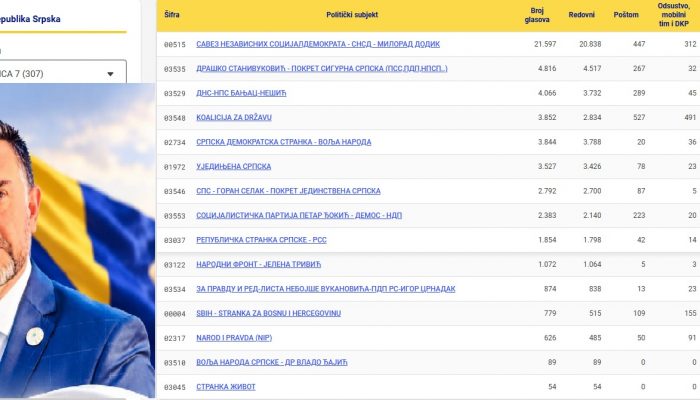Select code cell 03122
Screen dimensions: 700x400
[x=175, y=265]
